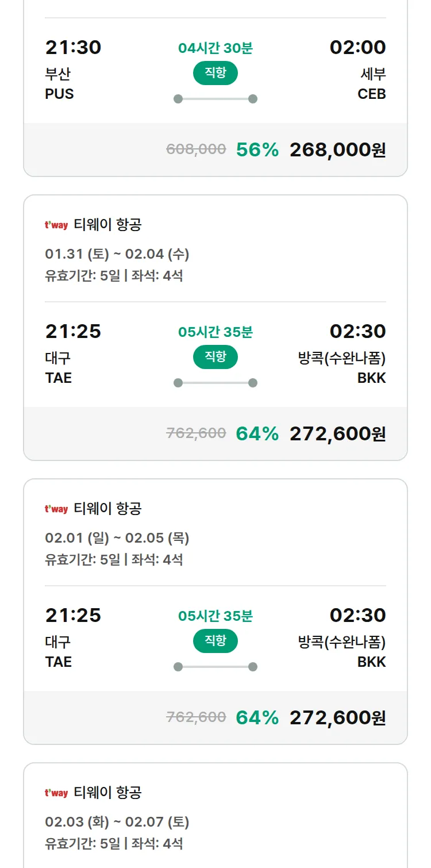Click the t'way logo on the 01.31 flight card
This screenshot has height=868, width=431.
(x=56, y=225)
